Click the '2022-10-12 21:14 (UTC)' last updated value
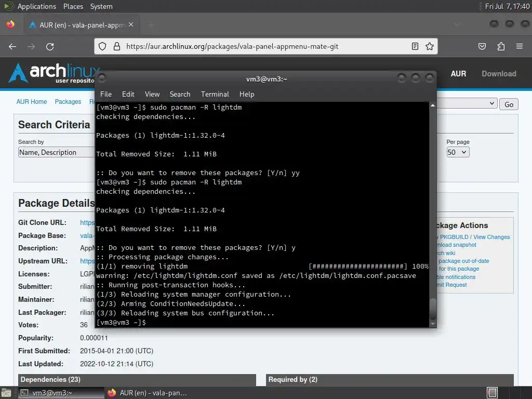 pos(117,364)
